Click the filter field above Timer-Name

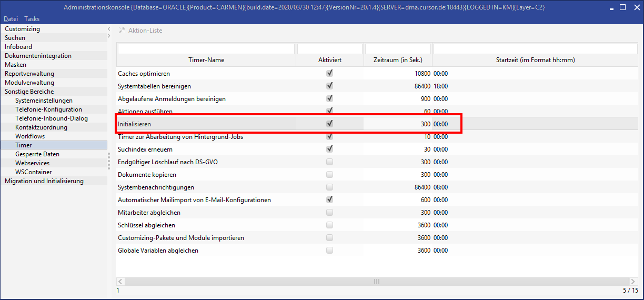[206, 49]
